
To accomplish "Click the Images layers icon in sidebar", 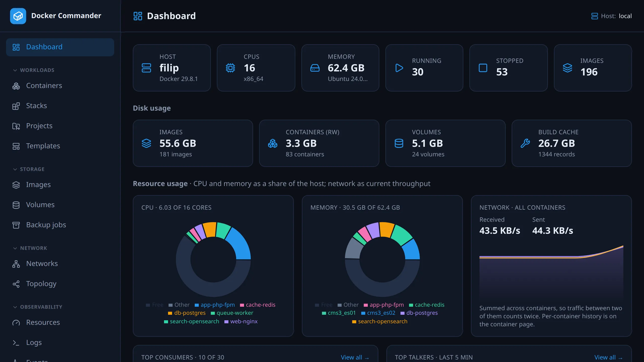I will tap(16, 185).
